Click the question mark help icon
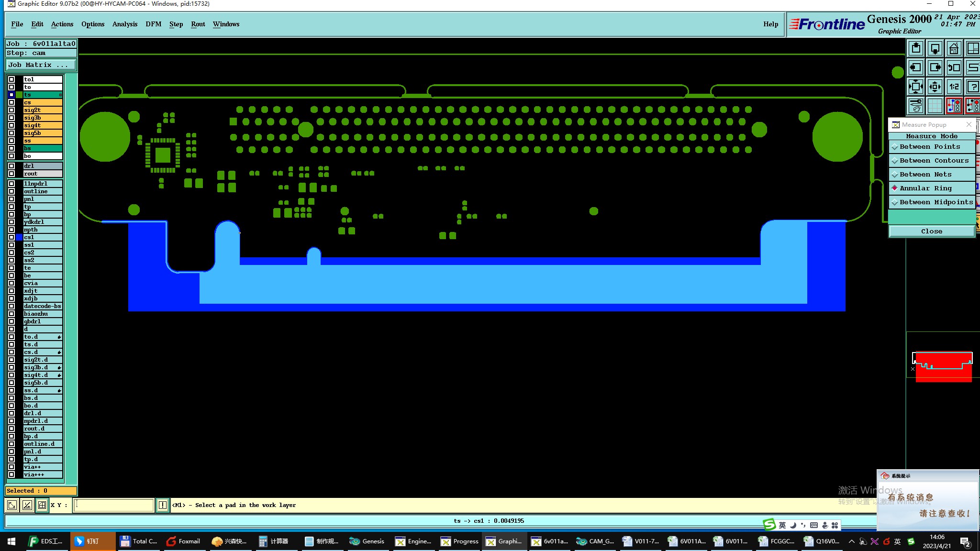 tap(972, 87)
